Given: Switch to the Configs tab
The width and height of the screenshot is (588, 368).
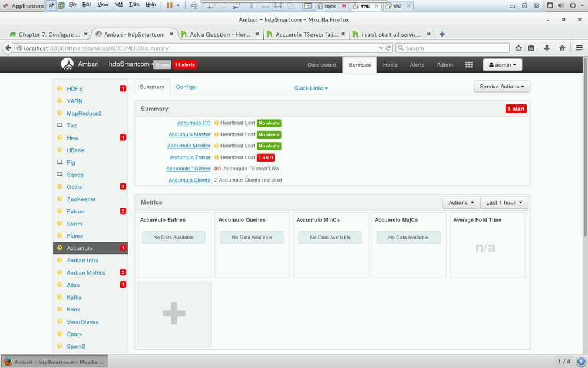Looking at the screenshot, I should coord(186,87).
